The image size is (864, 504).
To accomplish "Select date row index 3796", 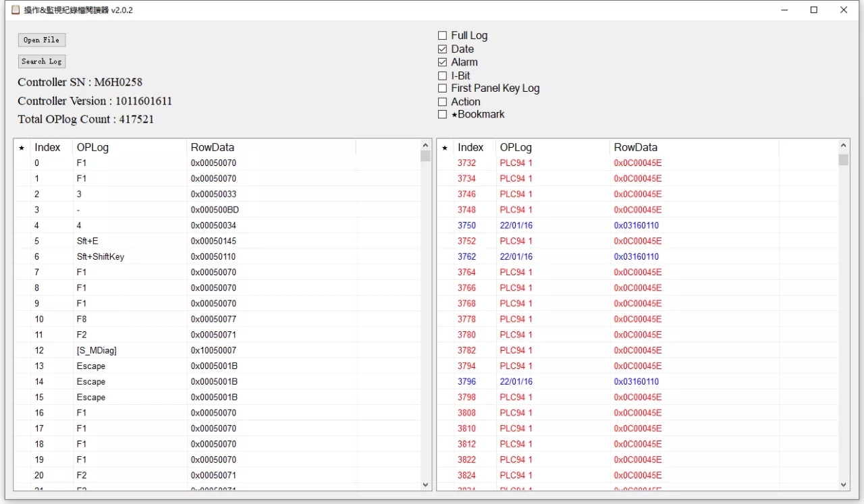I will (x=638, y=381).
